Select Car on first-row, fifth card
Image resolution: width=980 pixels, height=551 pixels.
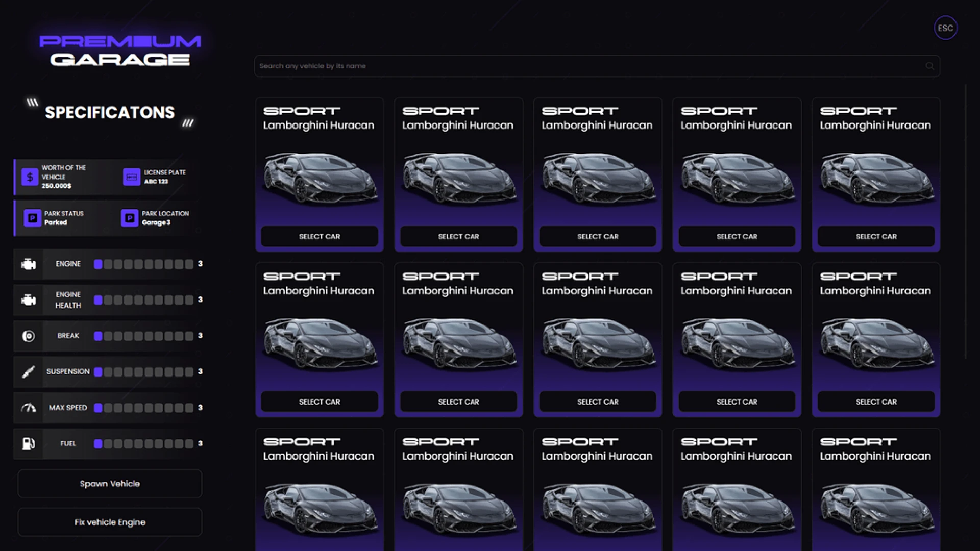click(876, 236)
